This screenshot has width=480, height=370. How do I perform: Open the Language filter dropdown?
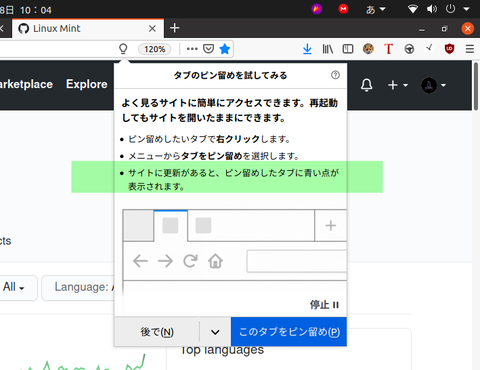(x=78, y=287)
